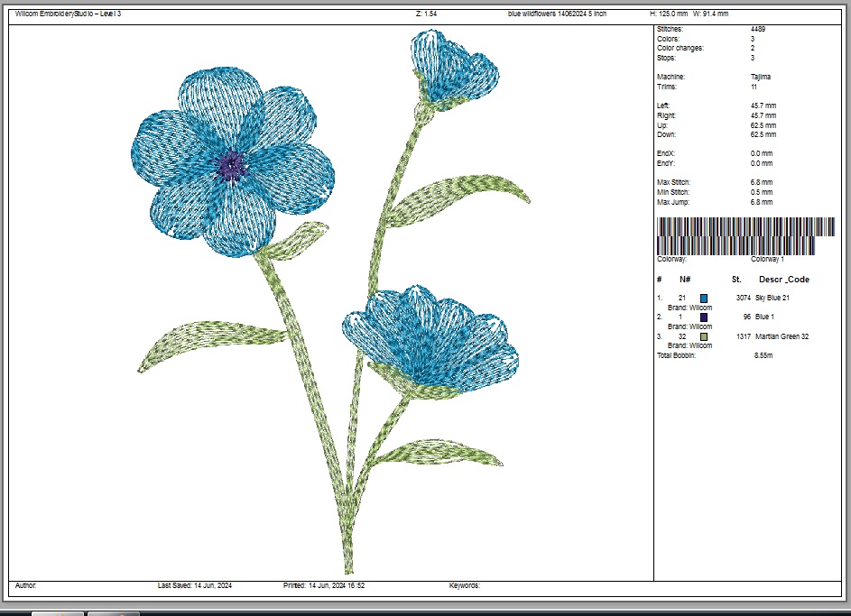This screenshot has height=616, width=851.
Task: Select the Total Bobbin 8.55m value
Action: click(763, 356)
